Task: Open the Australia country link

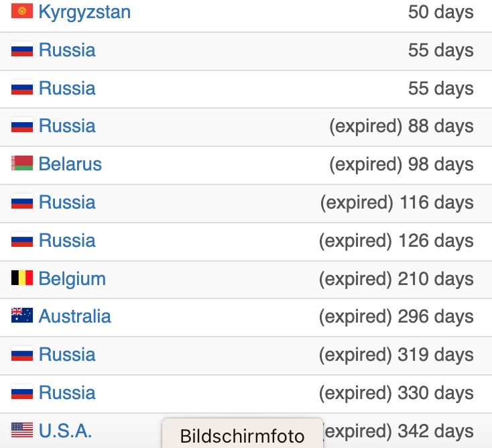Action: (x=74, y=316)
